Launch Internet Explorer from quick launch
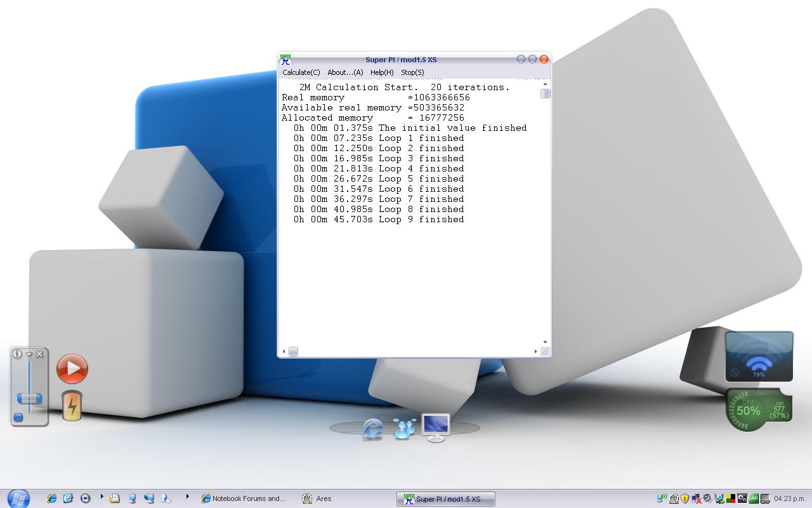This screenshot has width=812, height=508. tap(51, 498)
